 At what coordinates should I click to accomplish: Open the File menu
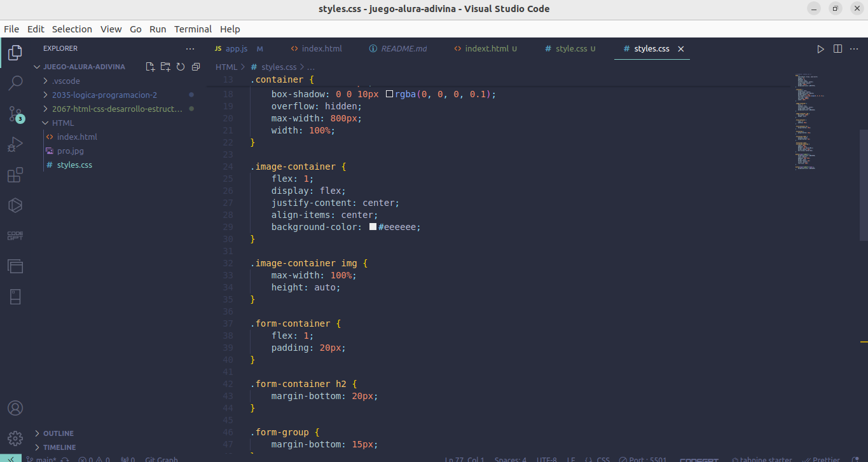point(11,29)
